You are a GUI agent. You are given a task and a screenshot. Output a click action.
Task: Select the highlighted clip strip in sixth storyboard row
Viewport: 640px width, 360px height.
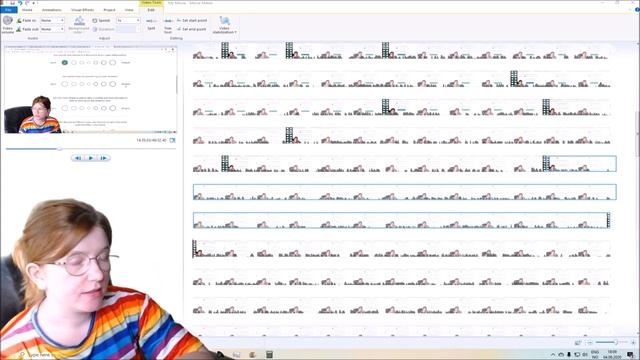point(404,192)
